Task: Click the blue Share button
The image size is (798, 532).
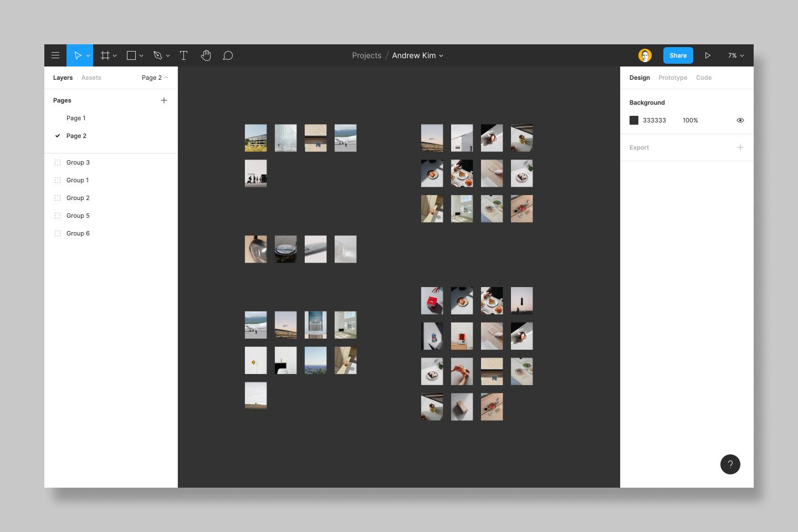Action: (678, 55)
